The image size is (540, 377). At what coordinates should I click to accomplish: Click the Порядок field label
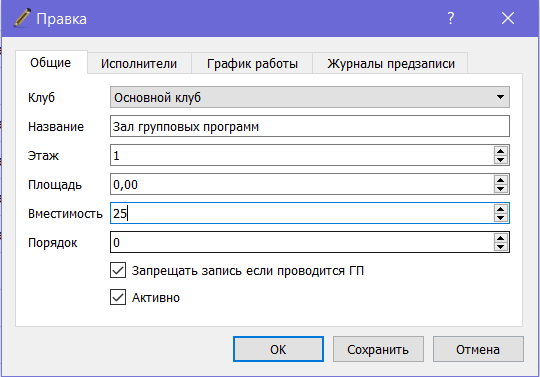(52, 243)
